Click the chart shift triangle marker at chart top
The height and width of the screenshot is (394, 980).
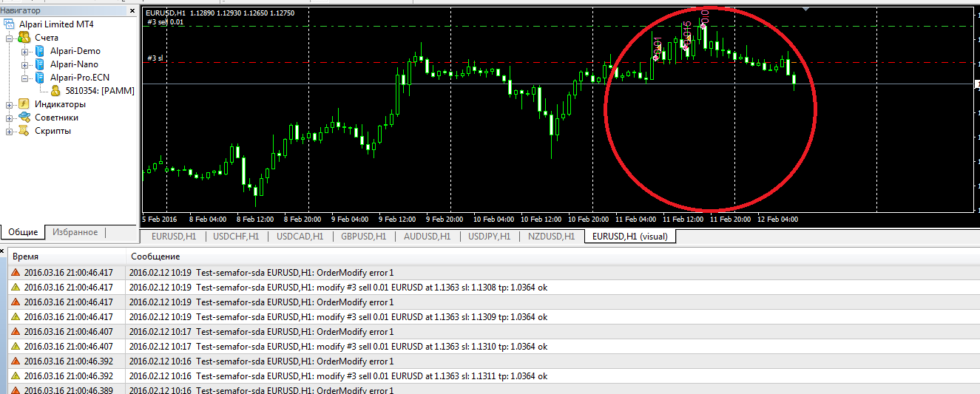click(x=806, y=9)
